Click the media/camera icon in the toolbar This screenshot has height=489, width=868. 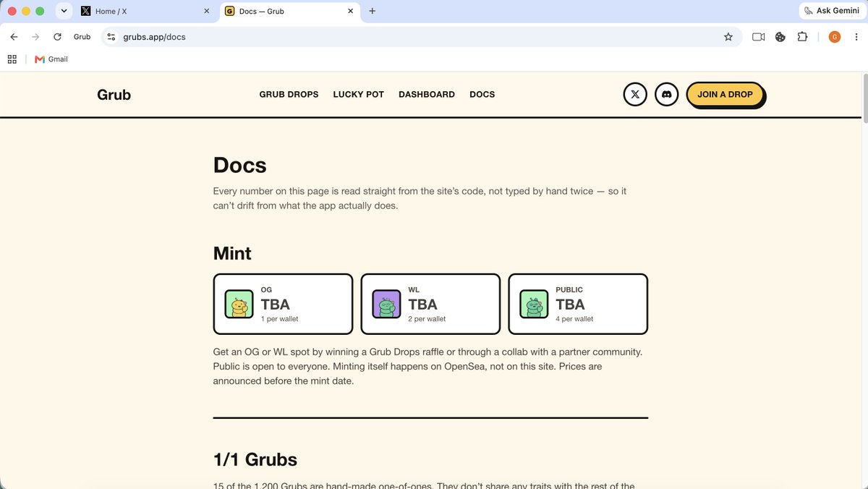[759, 37]
